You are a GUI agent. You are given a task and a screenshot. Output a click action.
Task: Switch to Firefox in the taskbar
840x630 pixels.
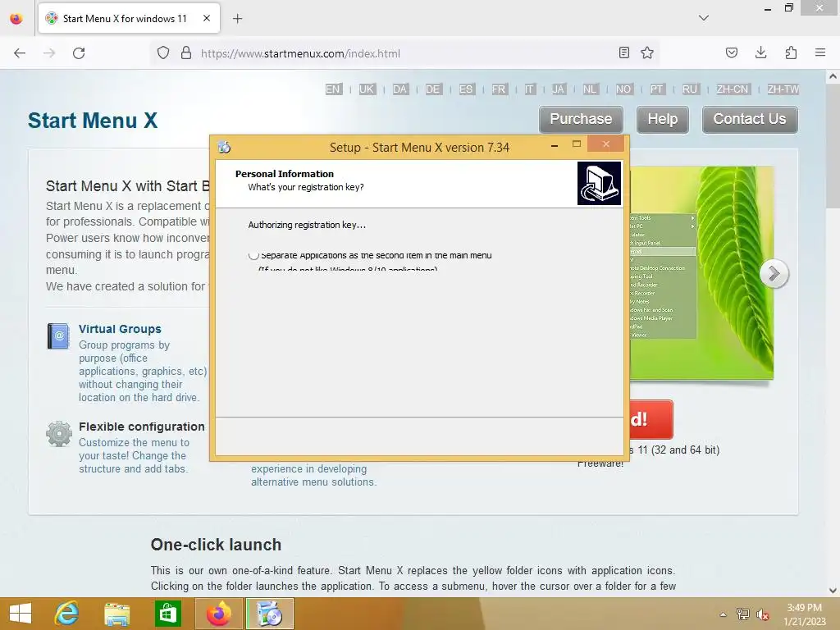[218, 614]
